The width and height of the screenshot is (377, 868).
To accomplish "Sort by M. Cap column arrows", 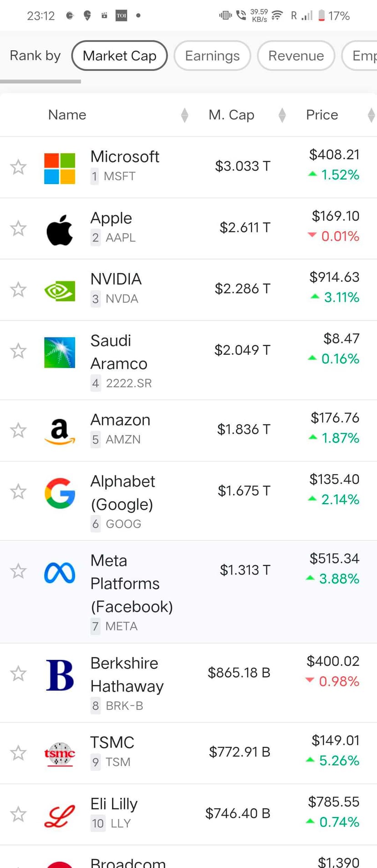I will [282, 115].
